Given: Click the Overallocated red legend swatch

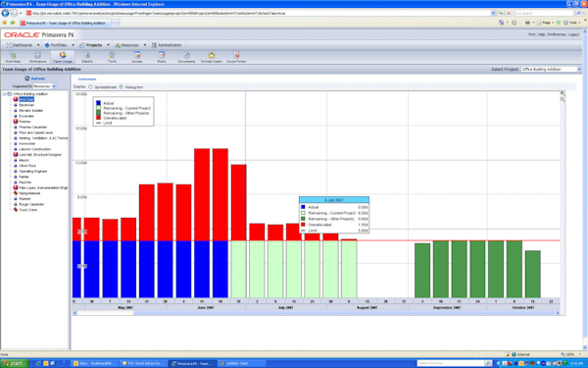Looking at the screenshot, I should [x=98, y=118].
